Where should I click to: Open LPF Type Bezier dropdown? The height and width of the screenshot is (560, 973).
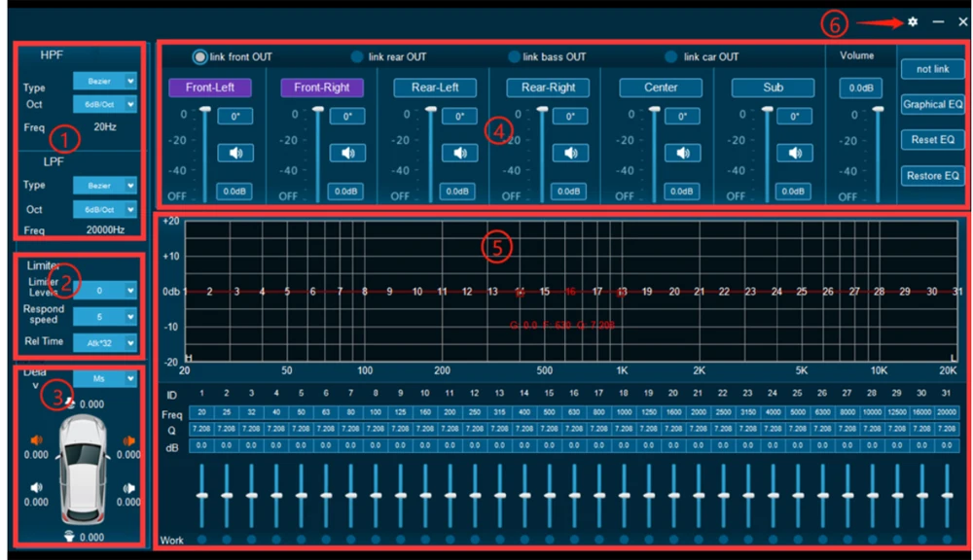coord(105,186)
